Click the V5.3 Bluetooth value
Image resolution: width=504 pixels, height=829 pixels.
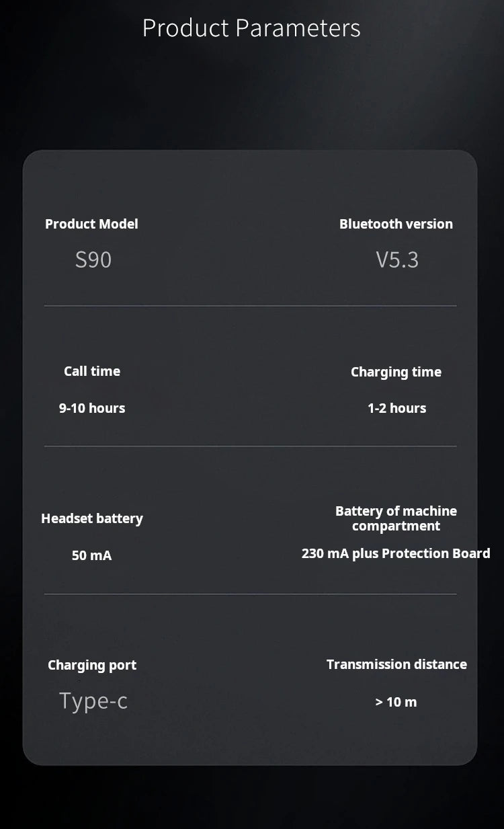pos(397,260)
